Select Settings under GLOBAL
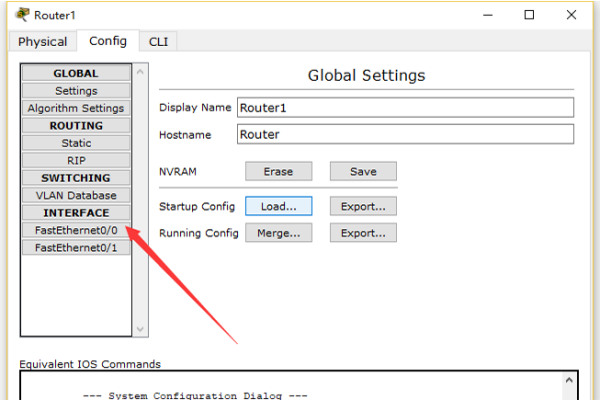The width and height of the screenshot is (600, 400). click(x=76, y=91)
